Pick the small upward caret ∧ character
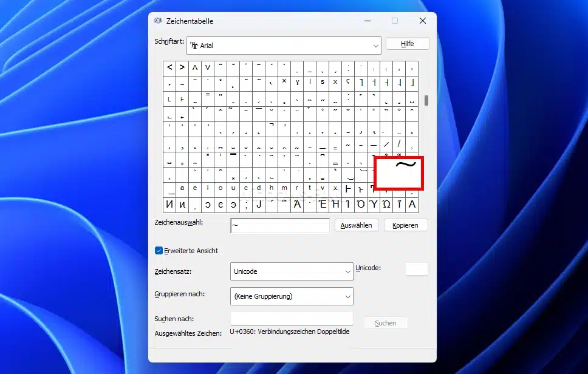588x374 pixels. coord(195,69)
